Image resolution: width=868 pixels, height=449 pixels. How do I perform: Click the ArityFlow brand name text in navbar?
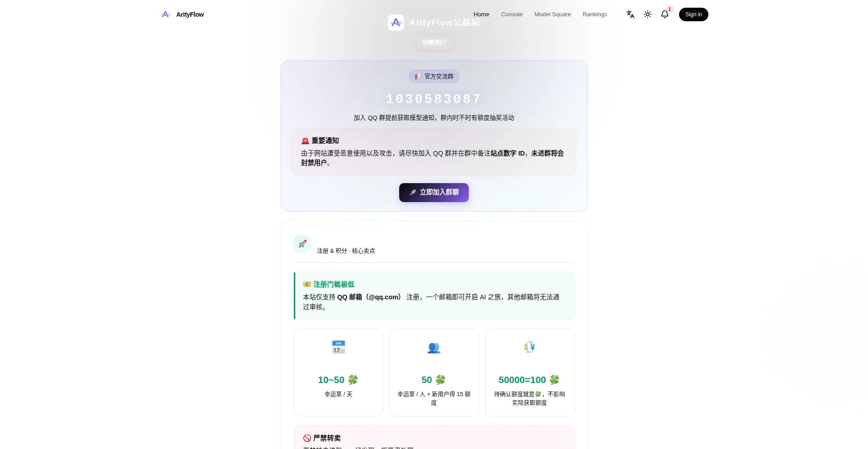point(190,14)
